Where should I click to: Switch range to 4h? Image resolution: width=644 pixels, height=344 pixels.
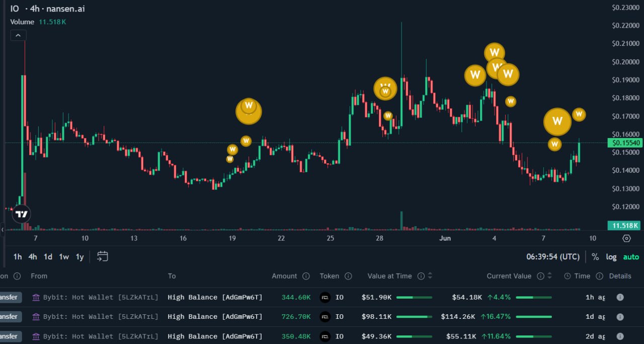click(33, 257)
